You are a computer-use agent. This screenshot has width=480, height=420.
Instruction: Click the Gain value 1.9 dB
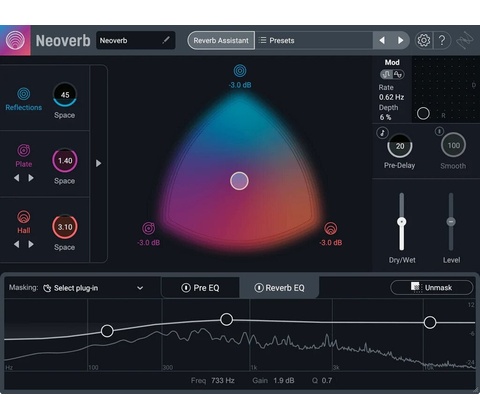284,380
